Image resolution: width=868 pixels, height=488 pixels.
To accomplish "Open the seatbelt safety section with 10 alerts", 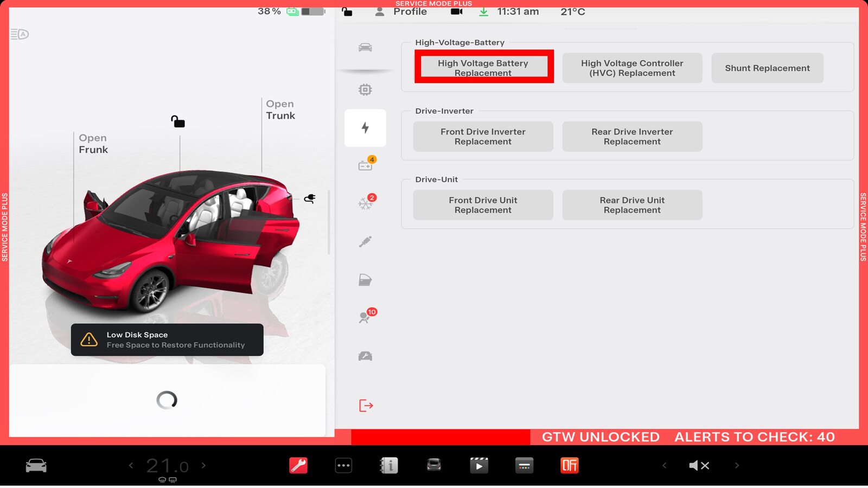I will pos(367,316).
